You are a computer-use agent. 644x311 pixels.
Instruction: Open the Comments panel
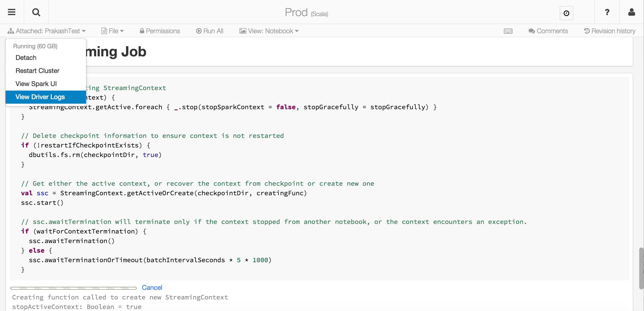click(x=548, y=31)
